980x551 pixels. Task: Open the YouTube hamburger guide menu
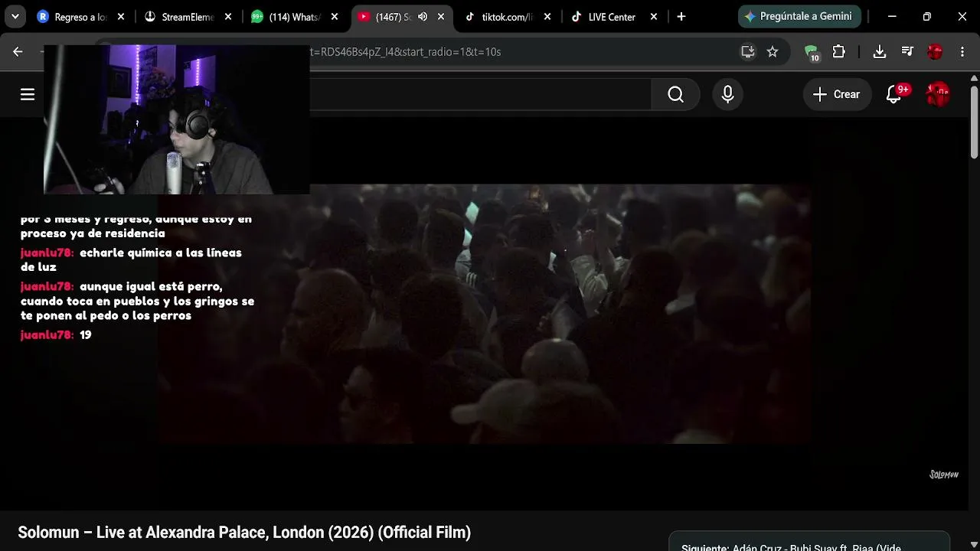tap(28, 94)
